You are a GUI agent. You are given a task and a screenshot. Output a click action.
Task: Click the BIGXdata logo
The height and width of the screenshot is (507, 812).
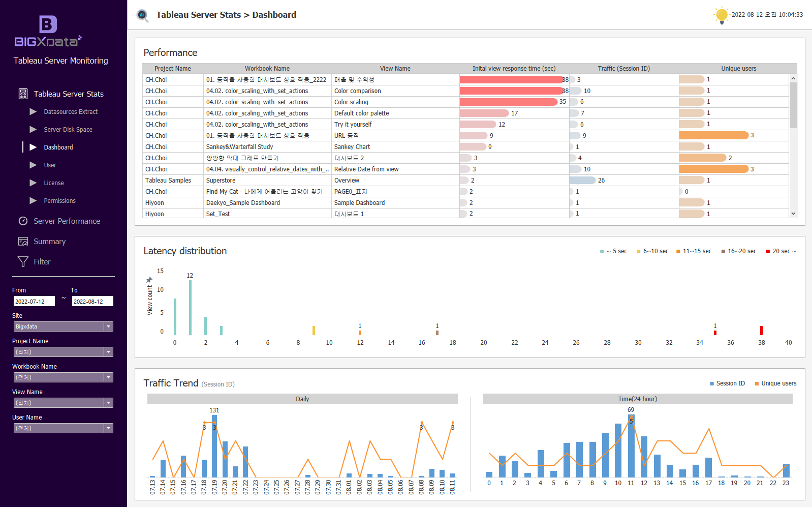coord(48,31)
